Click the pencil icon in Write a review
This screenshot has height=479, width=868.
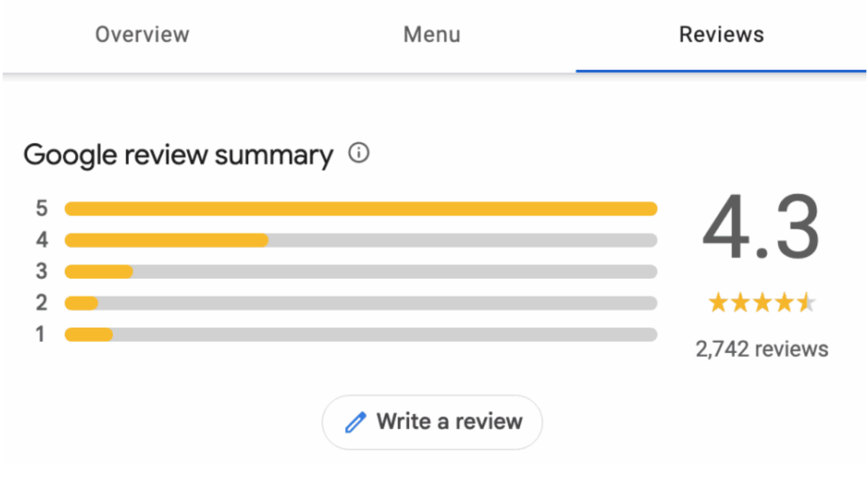point(356,422)
